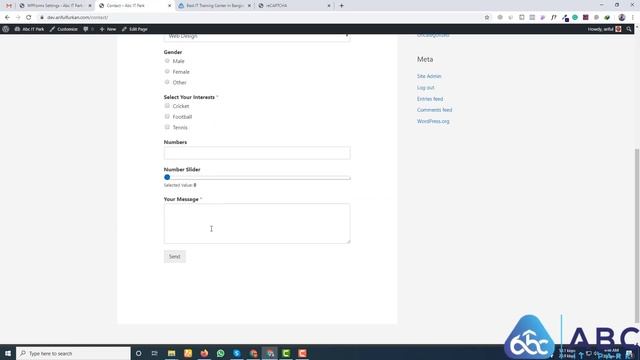Open the Windows Start menu
The height and width of the screenshot is (360, 640).
click(x=8, y=353)
